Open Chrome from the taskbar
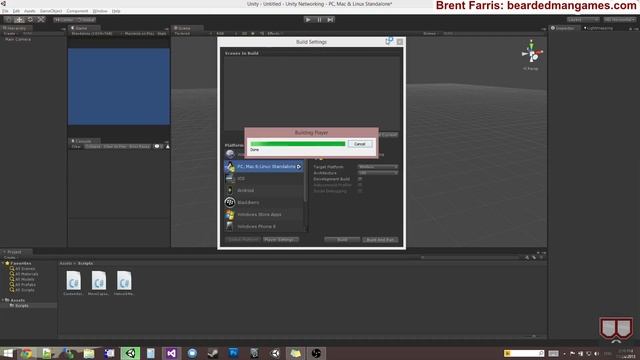Screen dimensions: 640x360 click(x=27, y=353)
